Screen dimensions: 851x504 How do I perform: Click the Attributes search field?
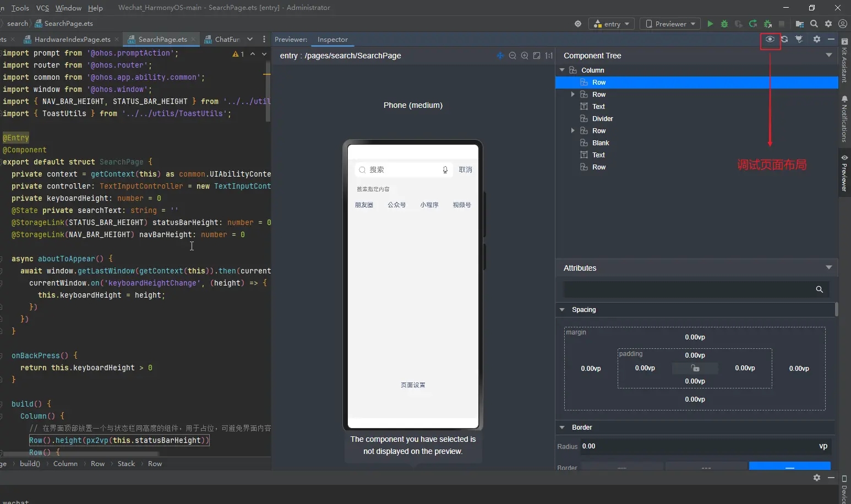pos(688,289)
